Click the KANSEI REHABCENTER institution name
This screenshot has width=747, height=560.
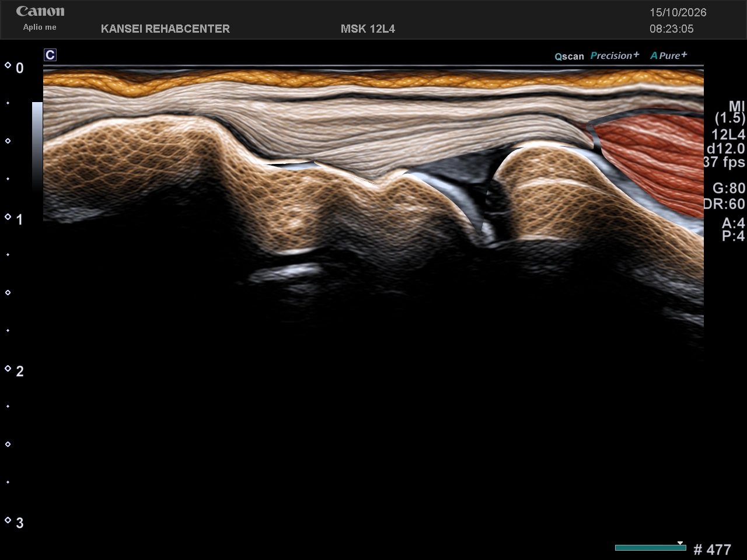point(165,29)
